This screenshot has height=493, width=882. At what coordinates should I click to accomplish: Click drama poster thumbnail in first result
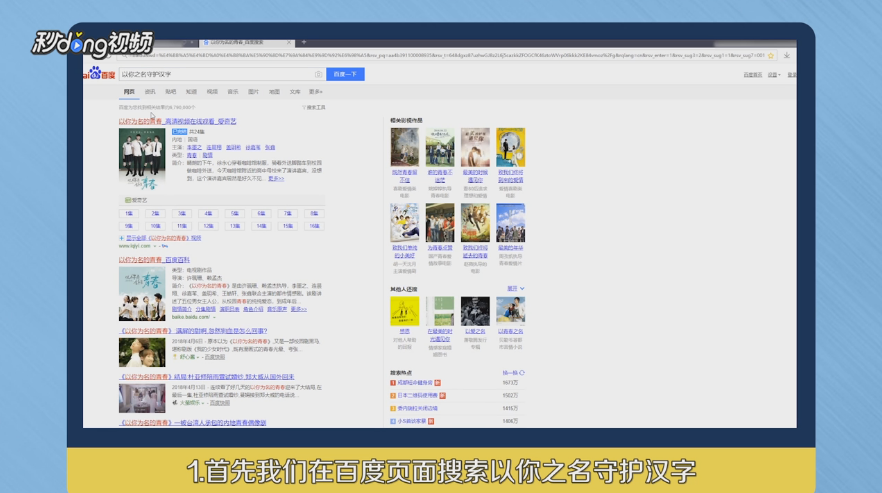(142, 159)
